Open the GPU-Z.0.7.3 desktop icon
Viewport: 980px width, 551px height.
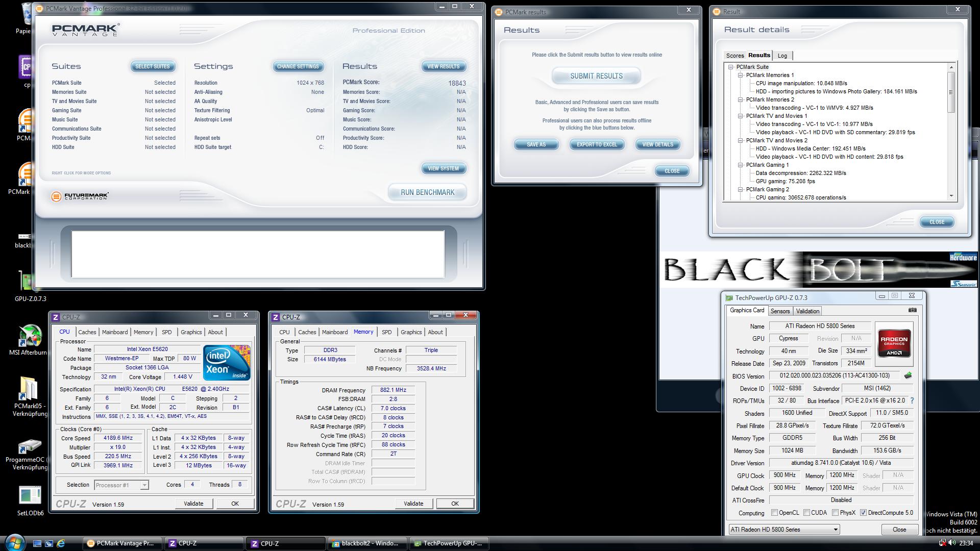coord(26,281)
